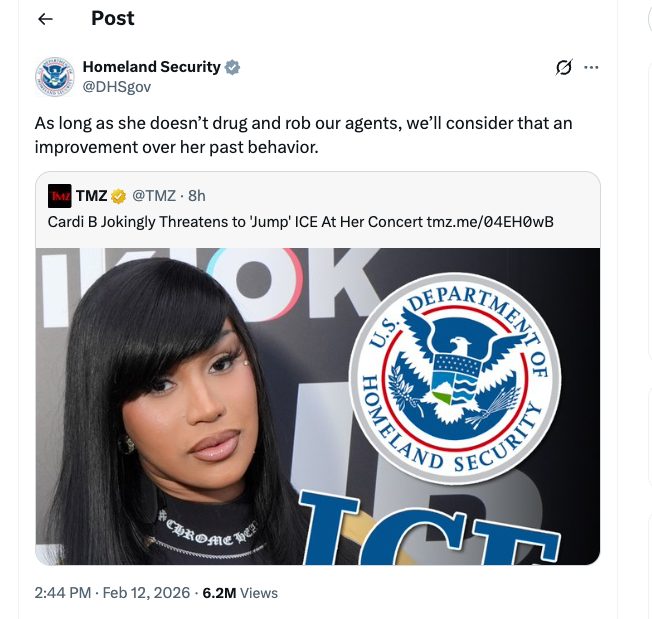This screenshot has width=652, height=619.
Task: Click the TMZ display name
Action: [91, 196]
